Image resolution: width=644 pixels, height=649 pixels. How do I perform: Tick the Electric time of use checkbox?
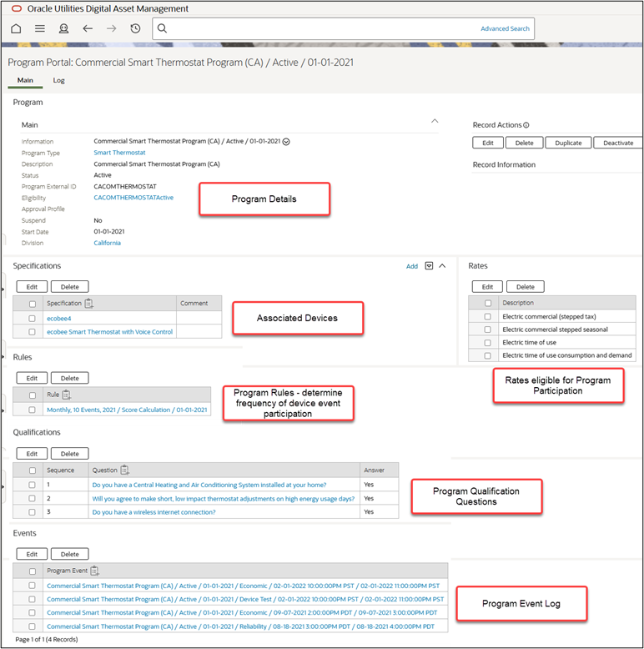click(488, 343)
